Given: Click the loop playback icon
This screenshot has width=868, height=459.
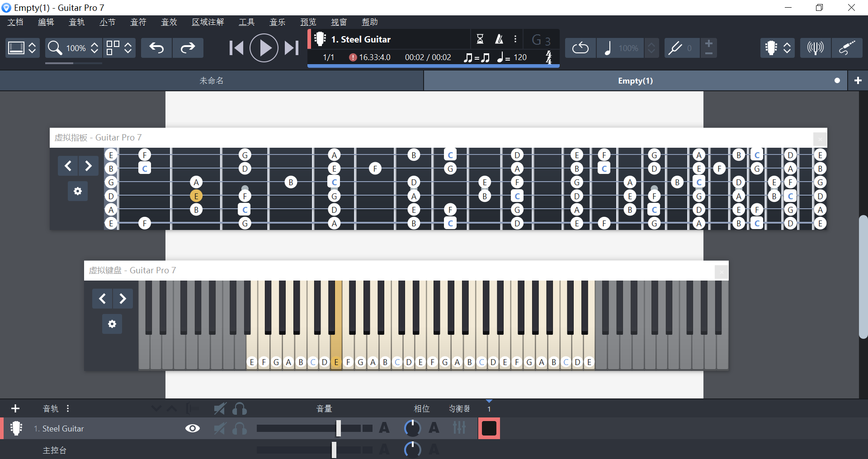Looking at the screenshot, I should [x=580, y=47].
